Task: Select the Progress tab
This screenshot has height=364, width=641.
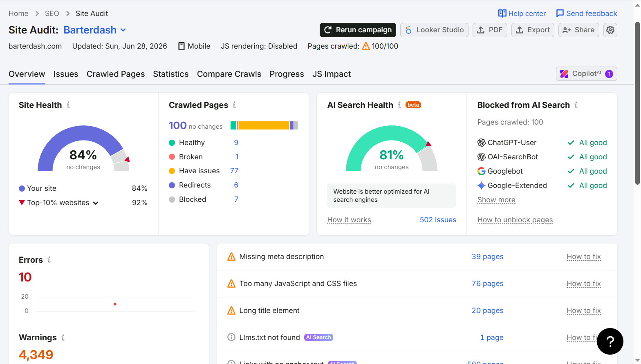Action: coord(287,74)
